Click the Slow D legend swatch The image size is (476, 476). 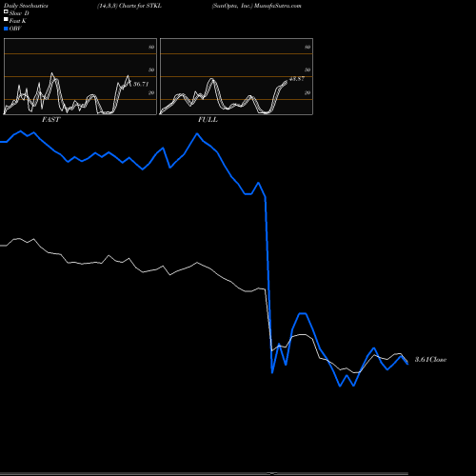[x=6, y=12]
